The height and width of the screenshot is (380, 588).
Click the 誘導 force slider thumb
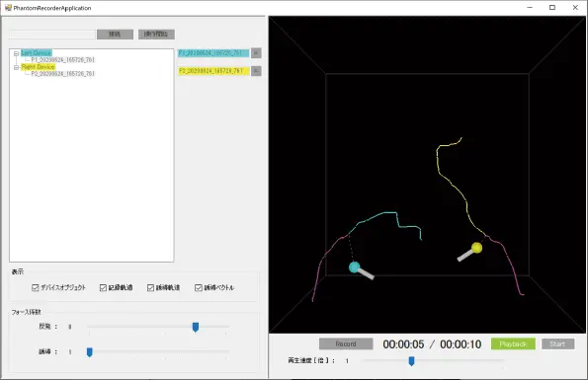pyautogui.click(x=90, y=352)
